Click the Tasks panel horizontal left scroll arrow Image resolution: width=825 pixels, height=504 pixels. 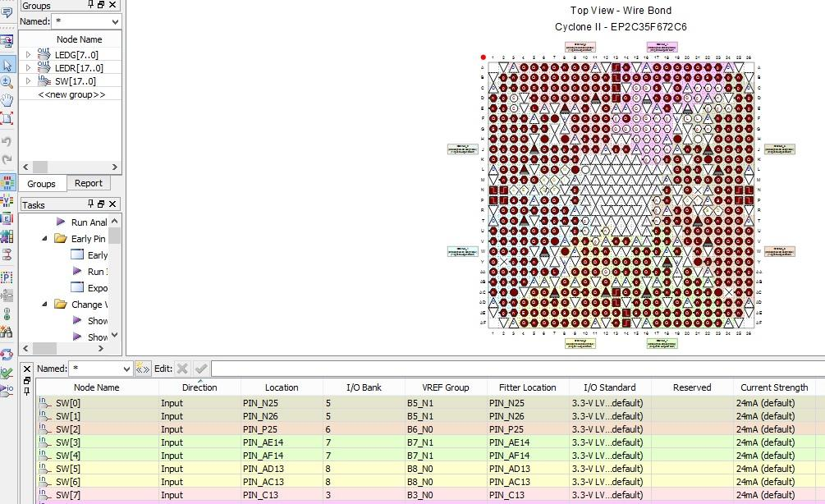click(25, 348)
